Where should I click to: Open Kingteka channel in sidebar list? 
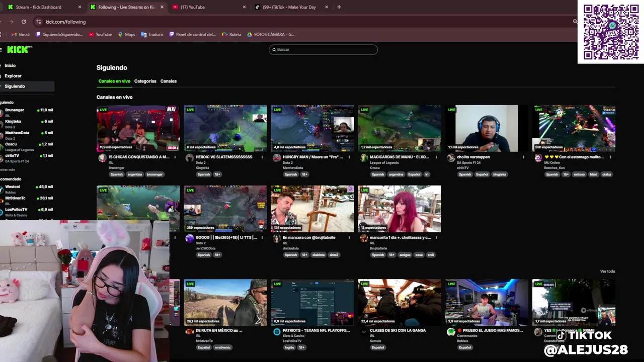(27, 124)
